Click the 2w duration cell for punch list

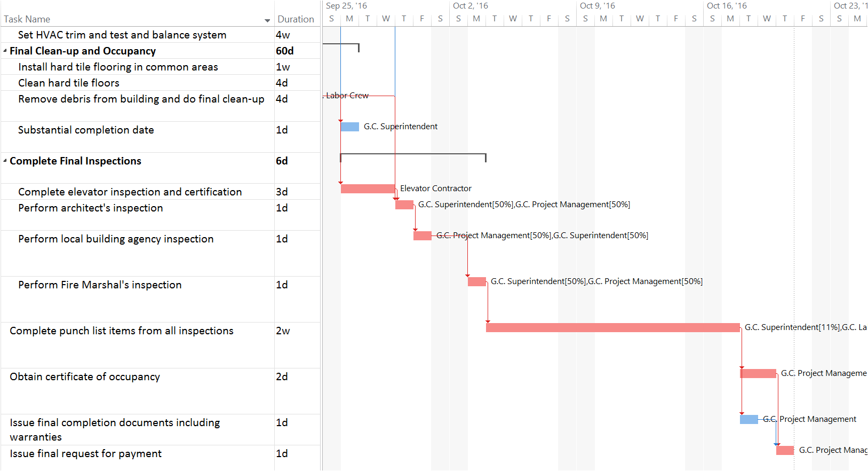coord(283,331)
